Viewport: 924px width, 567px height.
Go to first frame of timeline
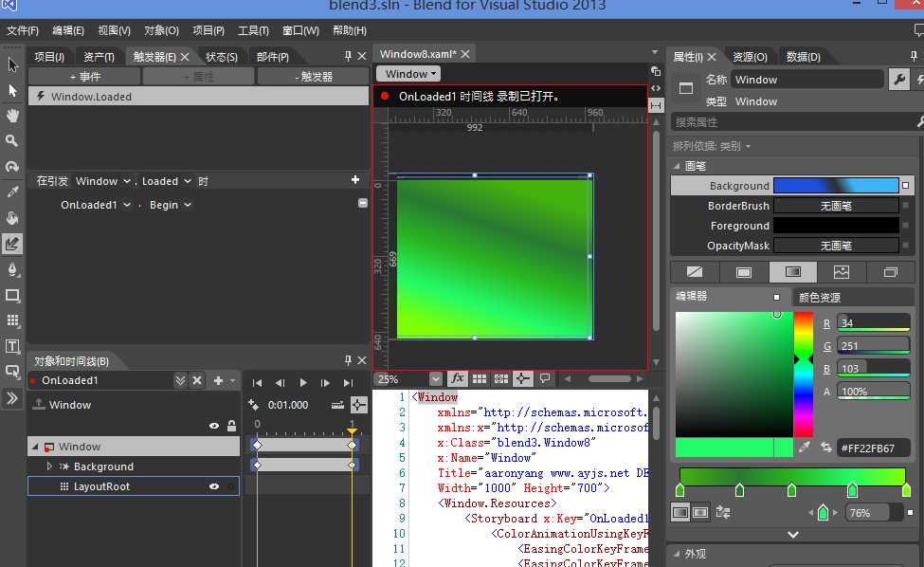(257, 382)
